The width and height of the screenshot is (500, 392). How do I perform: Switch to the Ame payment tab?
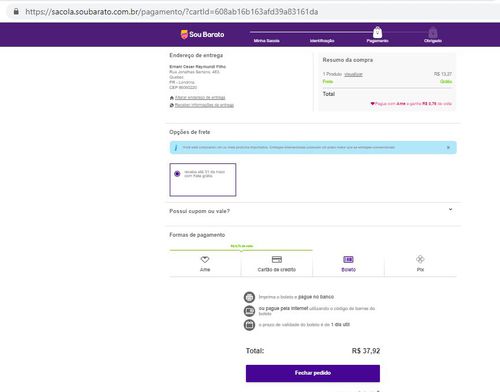pyautogui.click(x=205, y=264)
